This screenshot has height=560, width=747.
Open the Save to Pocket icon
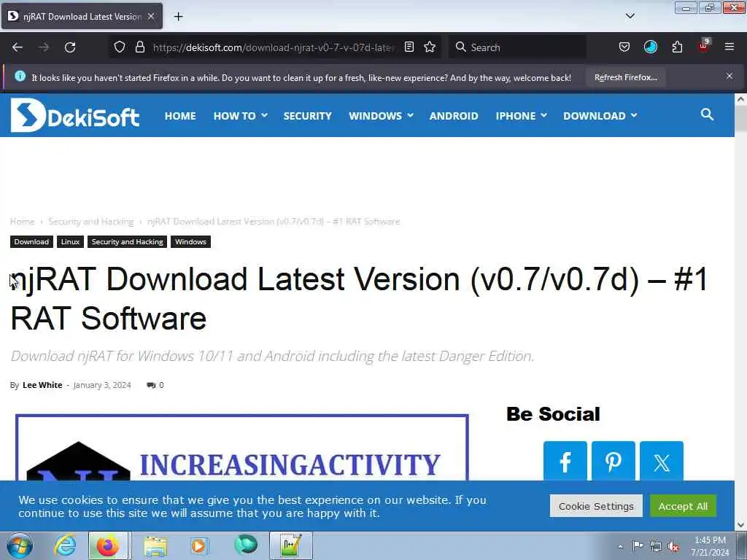coord(624,47)
